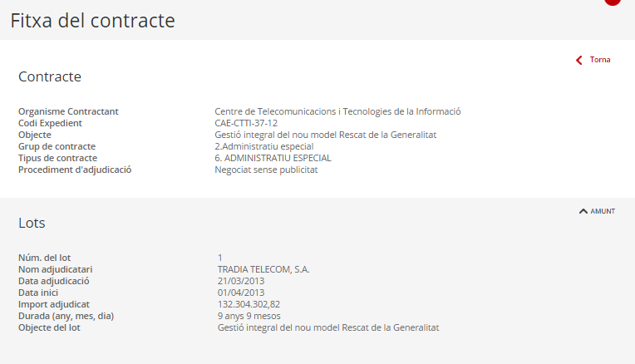Click the award date 21/03/2013
Viewport: 635px width, 364px height.
(241, 281)
